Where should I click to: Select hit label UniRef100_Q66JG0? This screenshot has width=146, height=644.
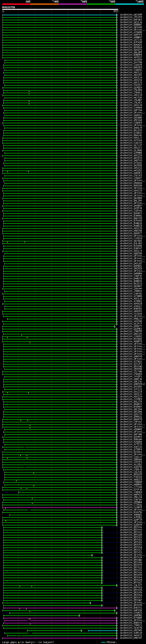[131, 334]
